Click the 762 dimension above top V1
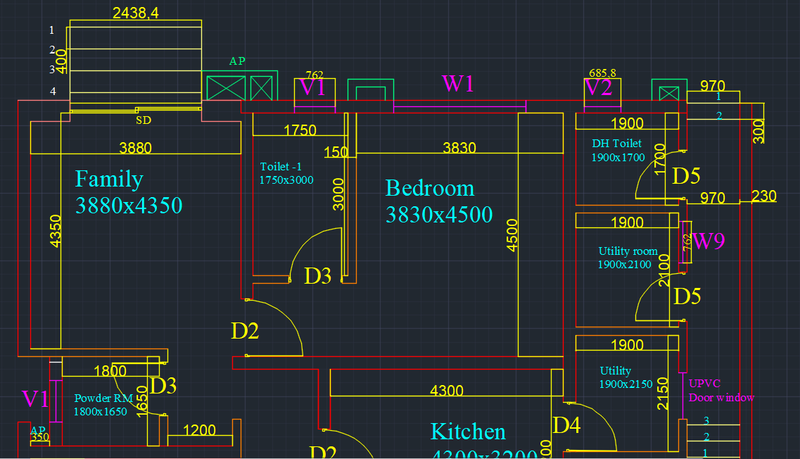Screen dimensions: 800x459 pyautogui.click(x=314, y=74)
